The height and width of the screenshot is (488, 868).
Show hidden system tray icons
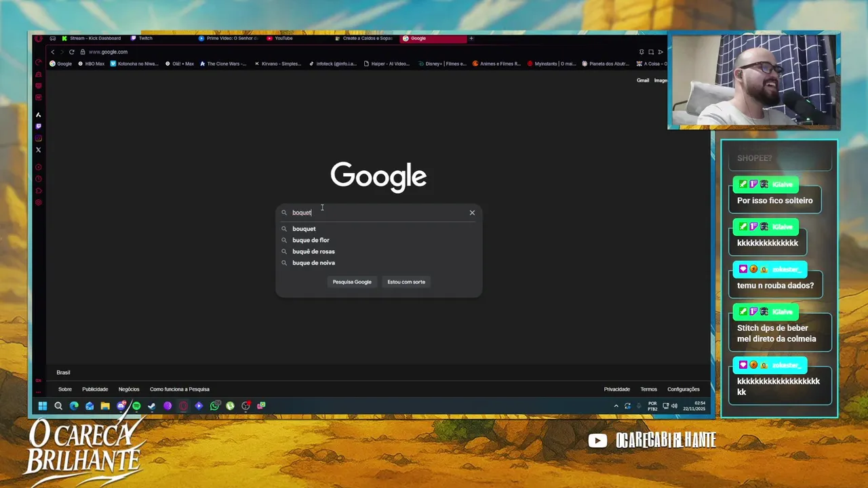(x=616, y=406)
